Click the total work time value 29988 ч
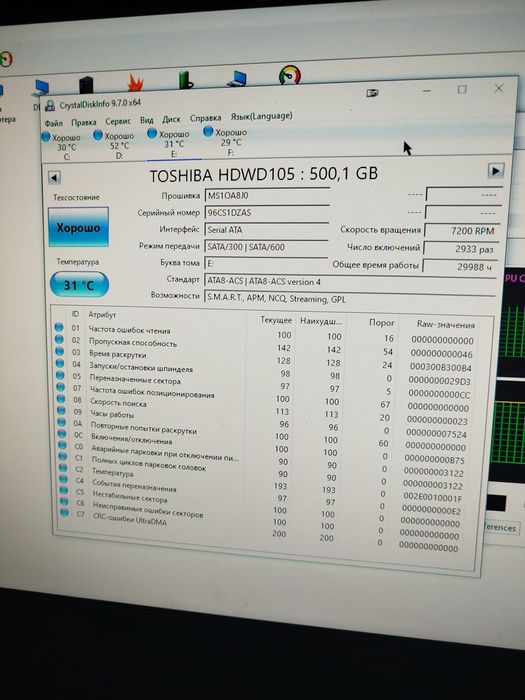Viewport: 525px width, 700px height. (460, 267)
